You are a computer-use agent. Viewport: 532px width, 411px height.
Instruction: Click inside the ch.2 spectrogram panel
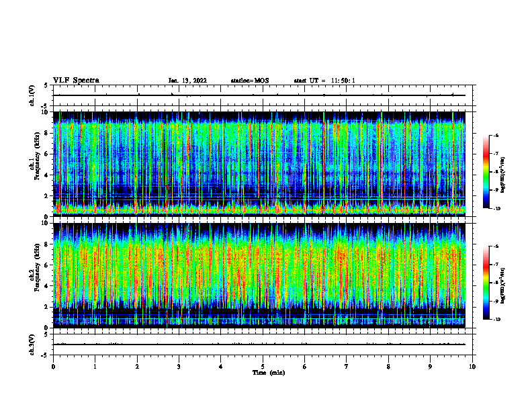point(259,275)
